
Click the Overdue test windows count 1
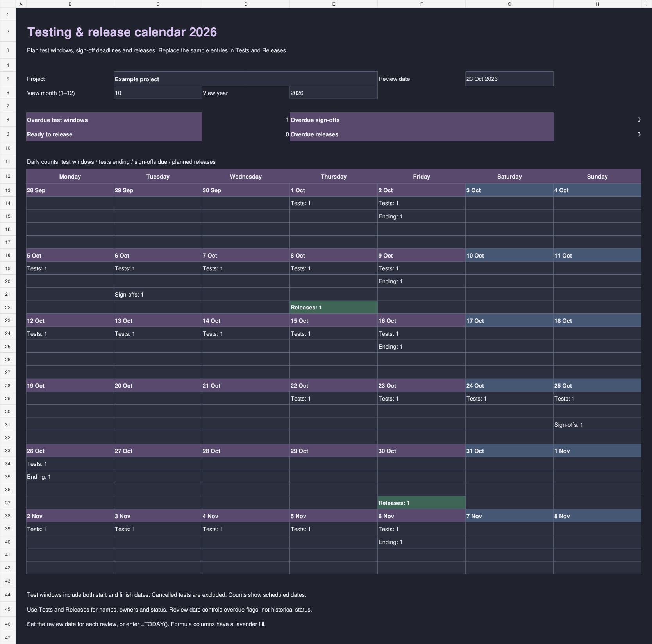click(x=287, y=120)
